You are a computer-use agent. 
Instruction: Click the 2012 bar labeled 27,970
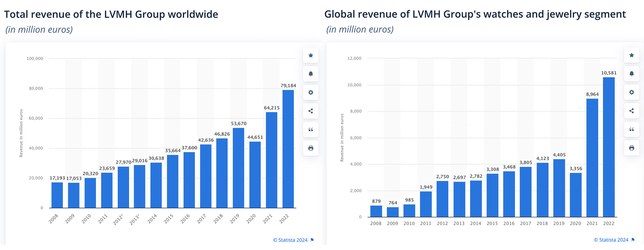123,187
